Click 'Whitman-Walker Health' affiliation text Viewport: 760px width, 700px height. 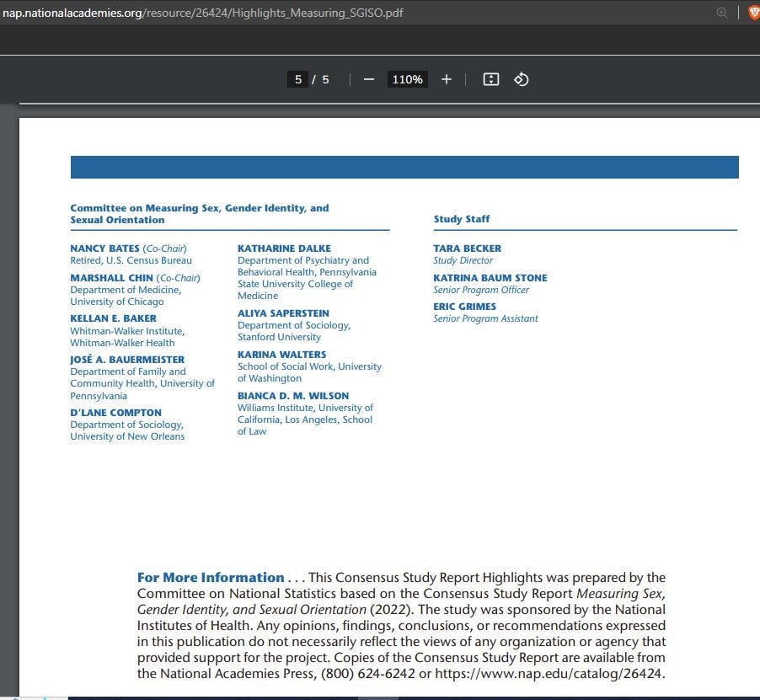coord(123,343)
